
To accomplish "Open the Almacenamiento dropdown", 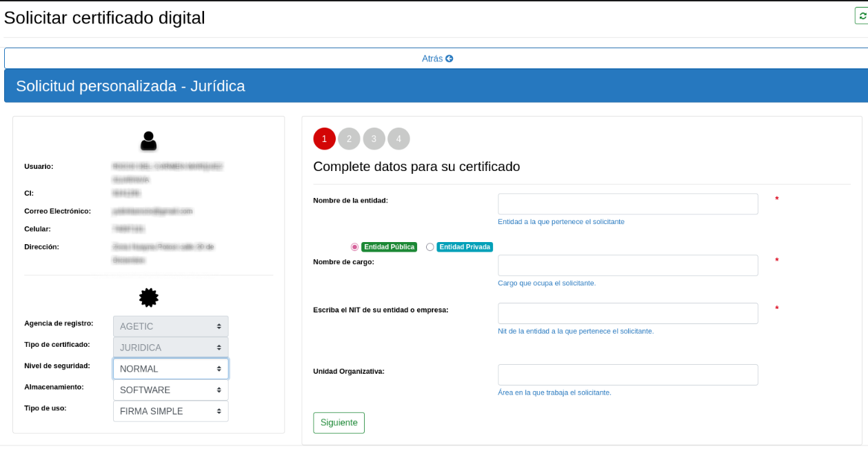I will [170, 390].
